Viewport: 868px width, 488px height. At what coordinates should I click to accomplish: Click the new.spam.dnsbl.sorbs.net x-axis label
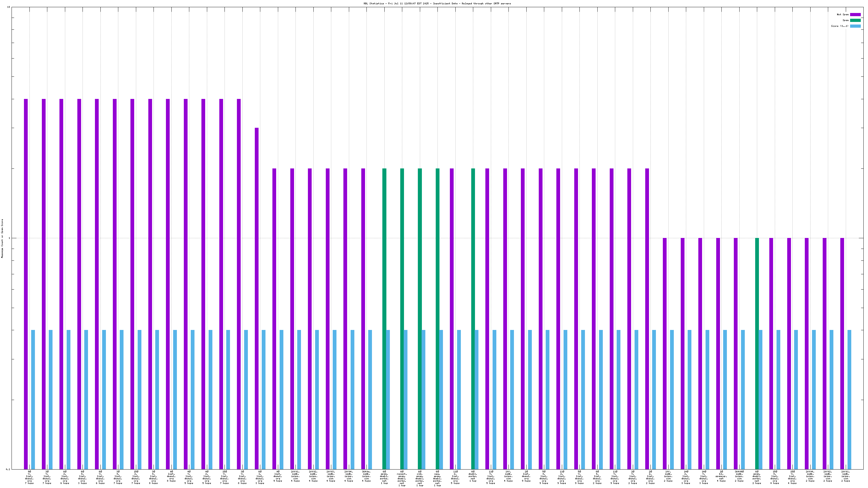coord(437,478)
